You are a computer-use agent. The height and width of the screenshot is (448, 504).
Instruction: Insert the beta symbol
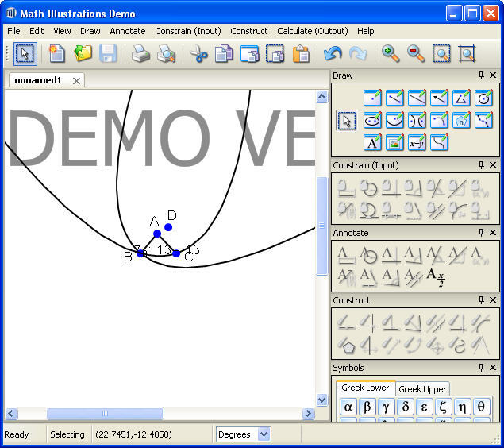[x=367, y=407]
